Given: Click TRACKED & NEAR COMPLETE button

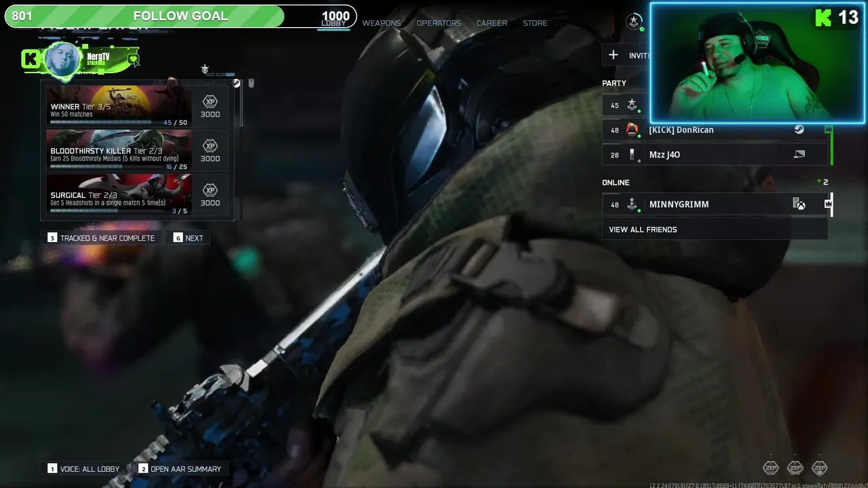Looking at the screenshot, I should [x=101, y=238].
